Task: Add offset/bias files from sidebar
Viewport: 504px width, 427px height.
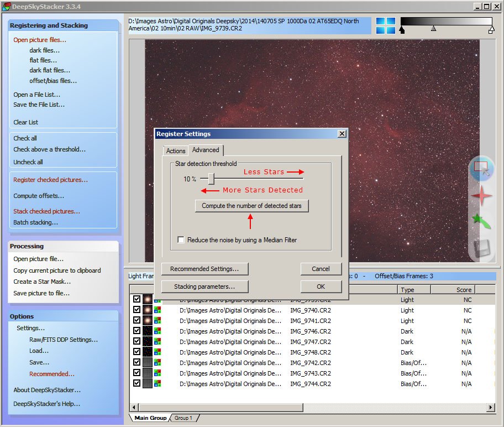Action: (53, 81)
